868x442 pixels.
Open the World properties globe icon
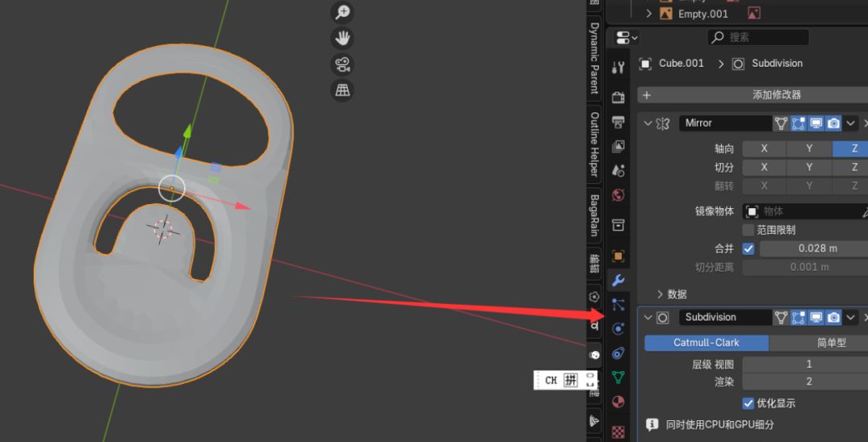(x=618, y=195)
